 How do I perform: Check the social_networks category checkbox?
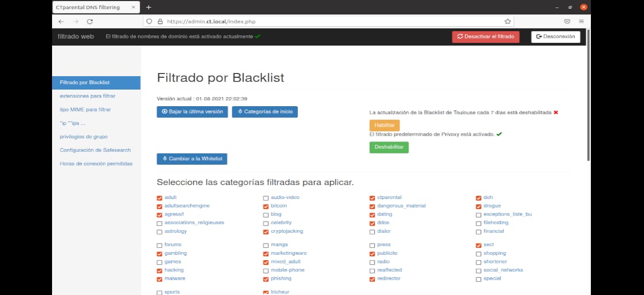click(479, 270)
